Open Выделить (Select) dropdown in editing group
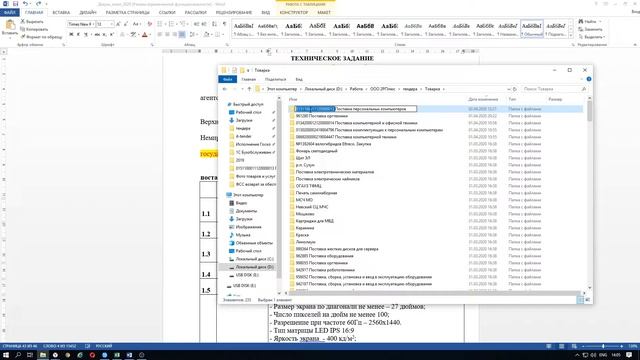The width and height of the screenshot is (640, 360). (591, 37)
